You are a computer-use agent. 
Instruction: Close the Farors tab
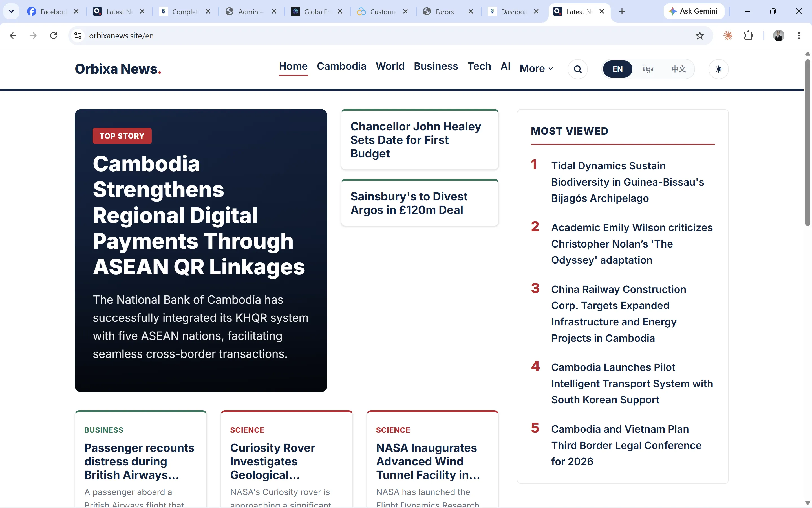[471, 11]
